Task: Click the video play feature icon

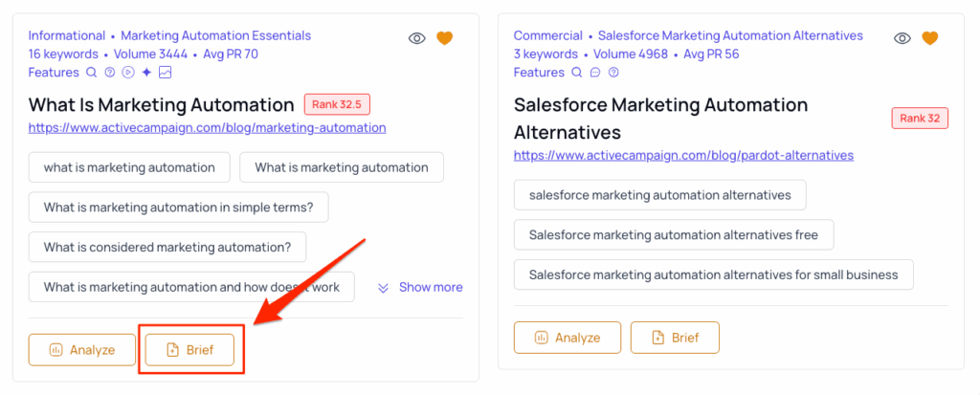Action: tap(128, 72)
